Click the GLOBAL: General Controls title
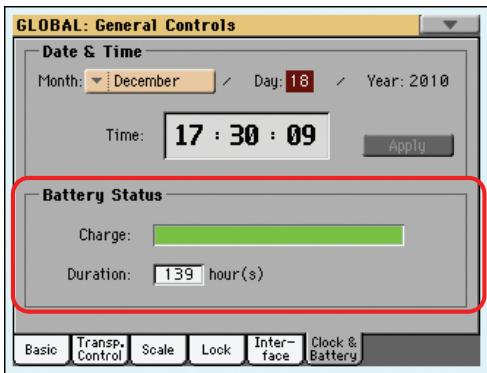Image resolution: width=487 pixels, height=373 pixels. pos(126,25)
